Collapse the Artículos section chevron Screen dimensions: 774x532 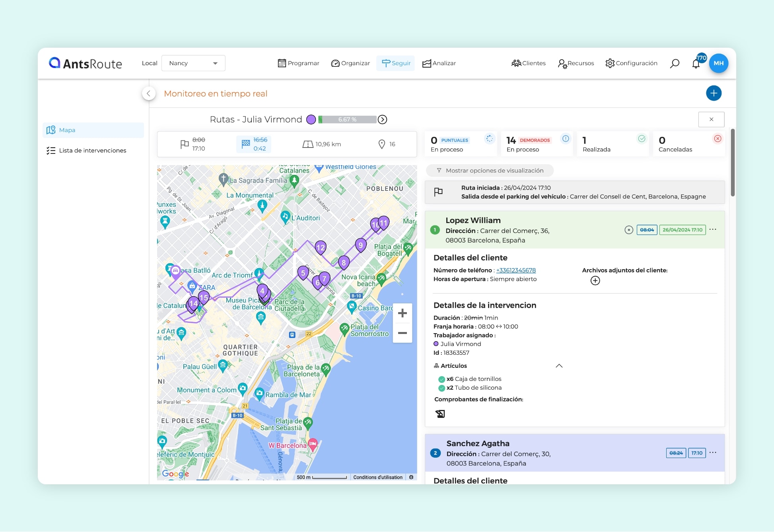coord(559,365)
